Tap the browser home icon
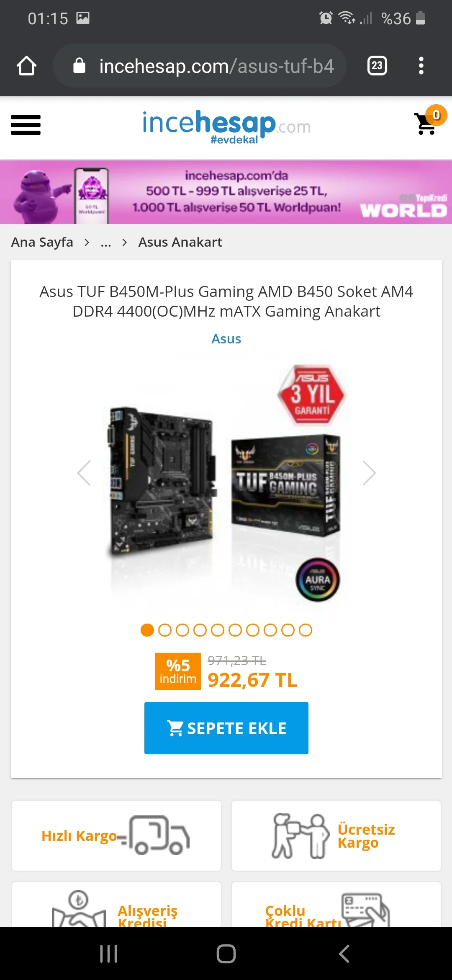Screen dimensions: 452x980 [x=26, y=66]
